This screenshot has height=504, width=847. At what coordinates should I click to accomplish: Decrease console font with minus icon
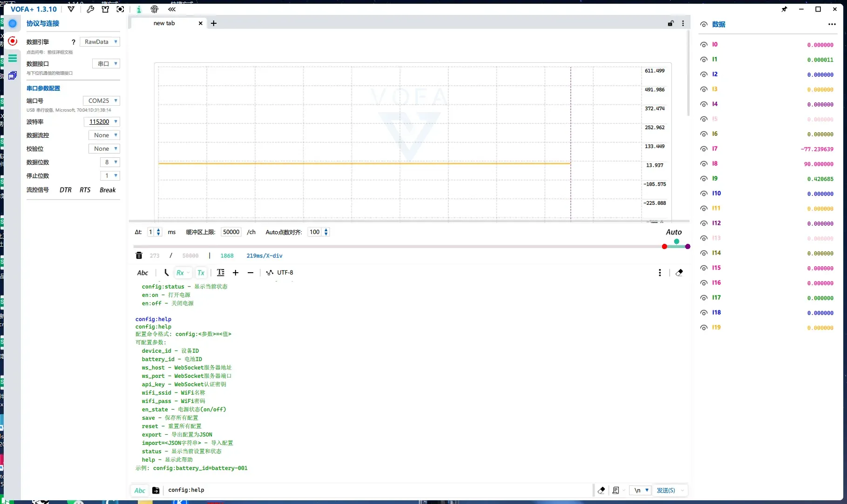point(251,273)
